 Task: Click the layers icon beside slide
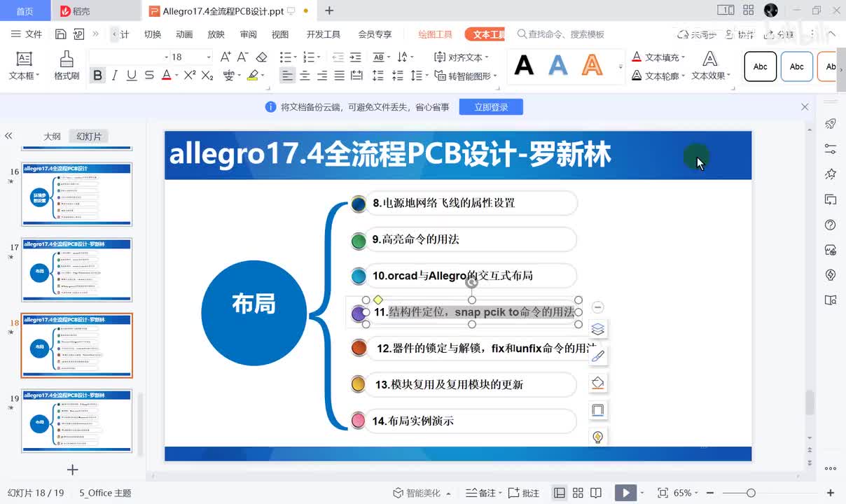(x=597, y=328)
